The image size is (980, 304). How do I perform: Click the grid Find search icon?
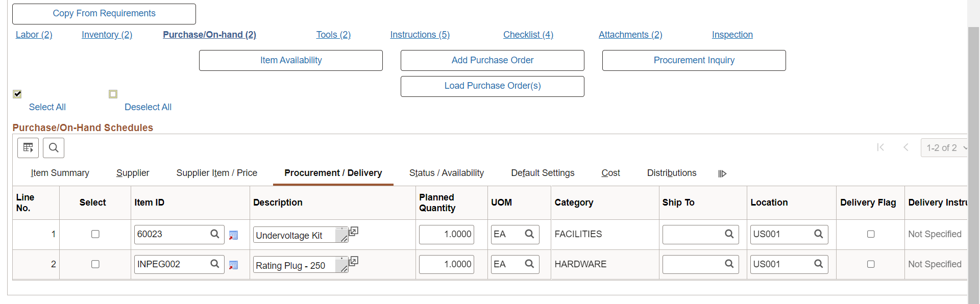[54, 148]
